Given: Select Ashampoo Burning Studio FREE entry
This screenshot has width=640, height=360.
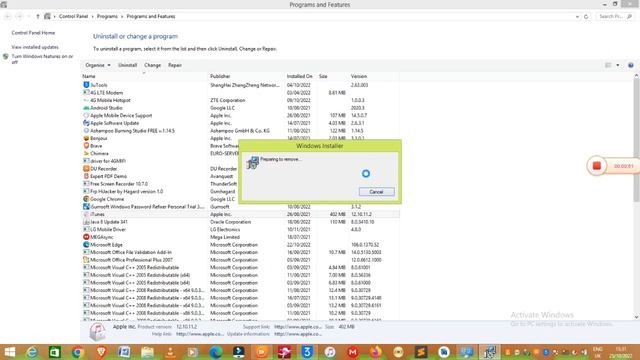Looking at the screenshot, I should pyautogui.click(x=132, y=131).
